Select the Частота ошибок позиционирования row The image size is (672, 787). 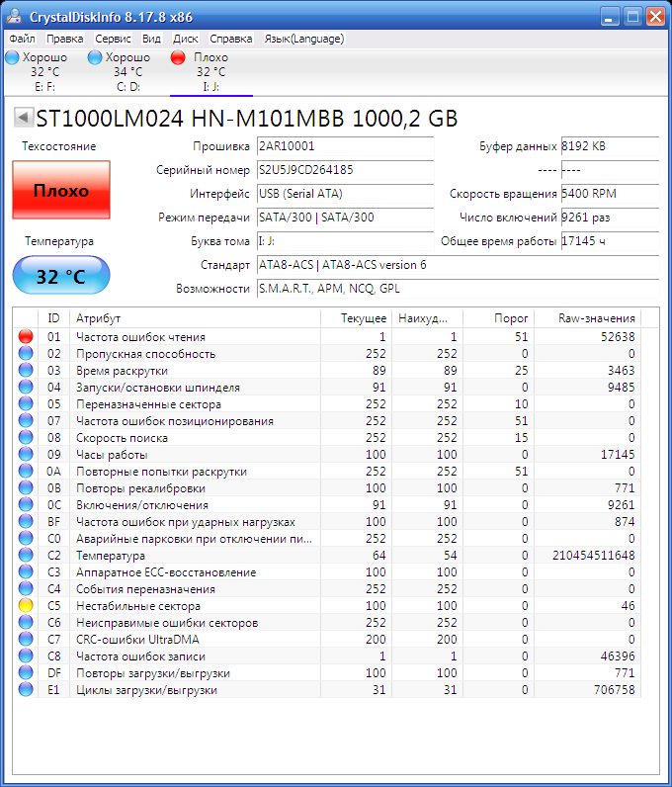click(x=327, y=420)
